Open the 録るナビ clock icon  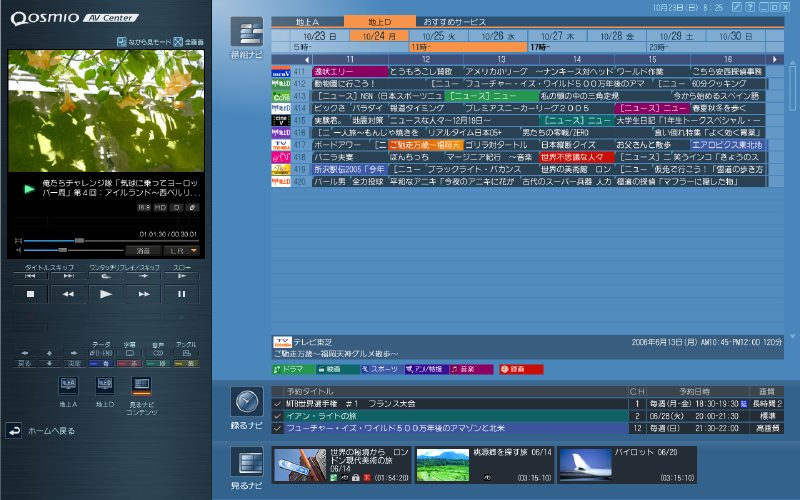pos(246,402)
